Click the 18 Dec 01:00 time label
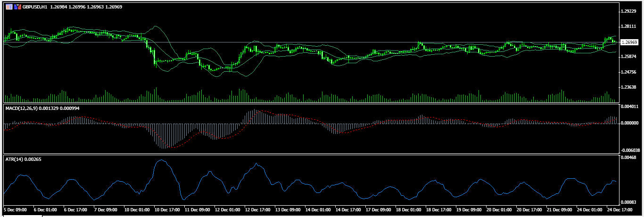The height and width of the screenshot is (217, 644). 408,209
